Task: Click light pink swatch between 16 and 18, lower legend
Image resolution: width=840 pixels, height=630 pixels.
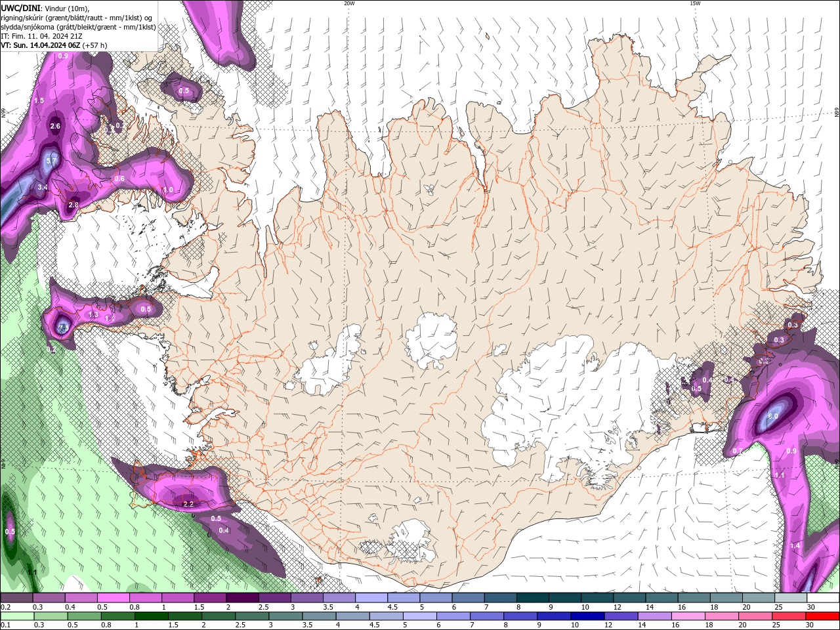Action: [x=688, y=616]
